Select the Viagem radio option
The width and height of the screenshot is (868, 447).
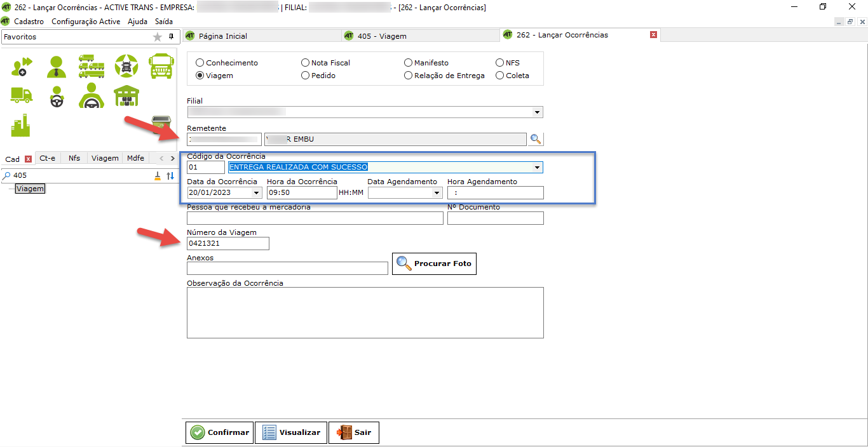(214, 76)
